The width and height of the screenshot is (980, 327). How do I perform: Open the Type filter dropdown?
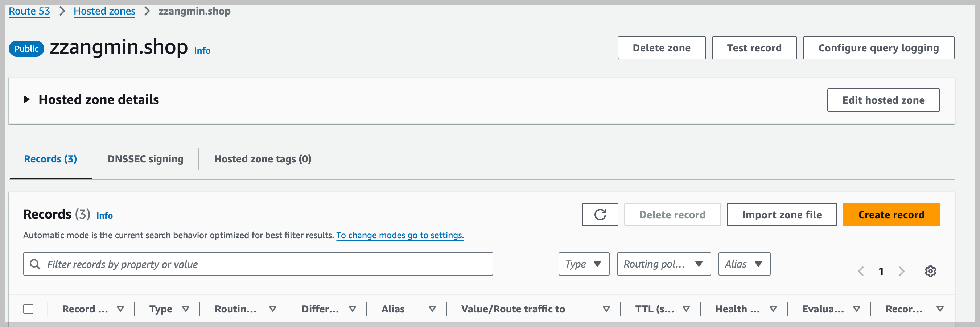pos(584,264)
